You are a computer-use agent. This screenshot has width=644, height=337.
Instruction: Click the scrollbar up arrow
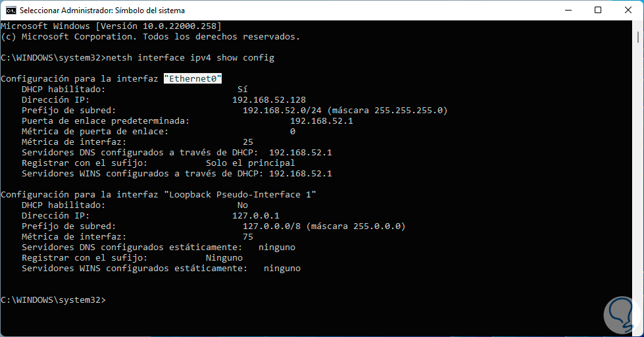click(637, 26)
